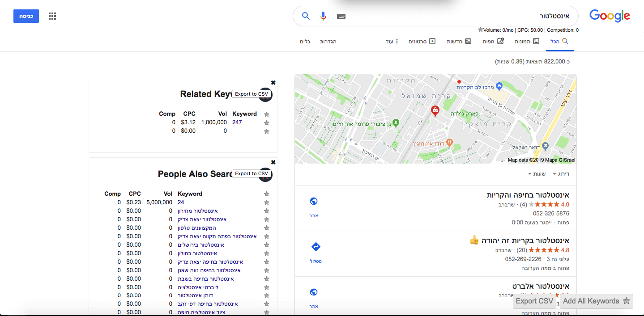Close the People Also Search panel
The height and width of the screenshot is (316, 644).
(x=273, y=162)
